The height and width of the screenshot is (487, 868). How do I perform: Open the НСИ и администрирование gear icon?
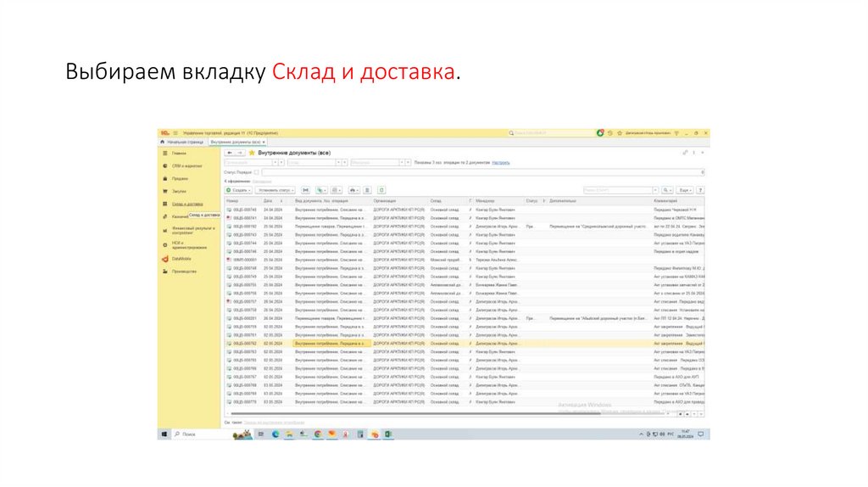tap(165, 245)
